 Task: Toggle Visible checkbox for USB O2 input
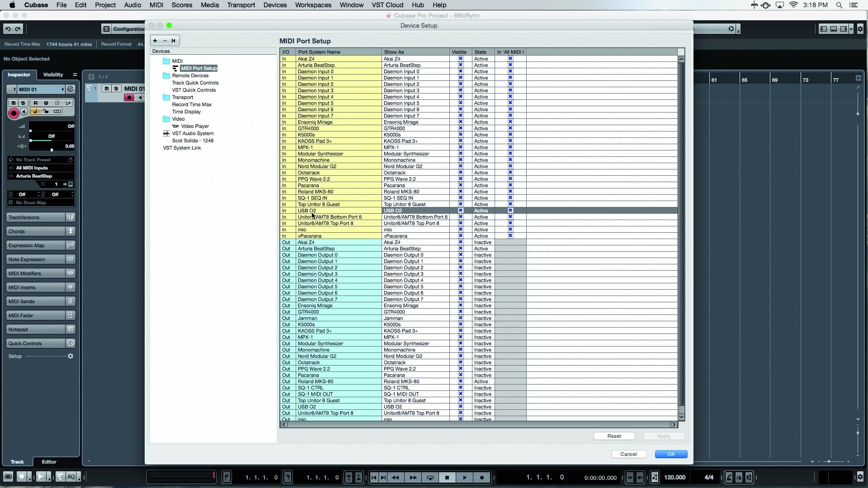pyautogui.click(x=461, y=211)
